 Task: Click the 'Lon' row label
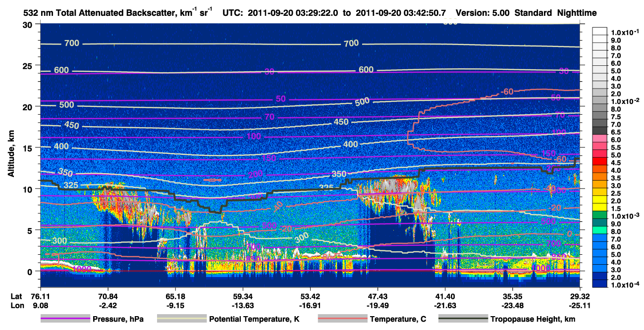(x=16, y=305)
